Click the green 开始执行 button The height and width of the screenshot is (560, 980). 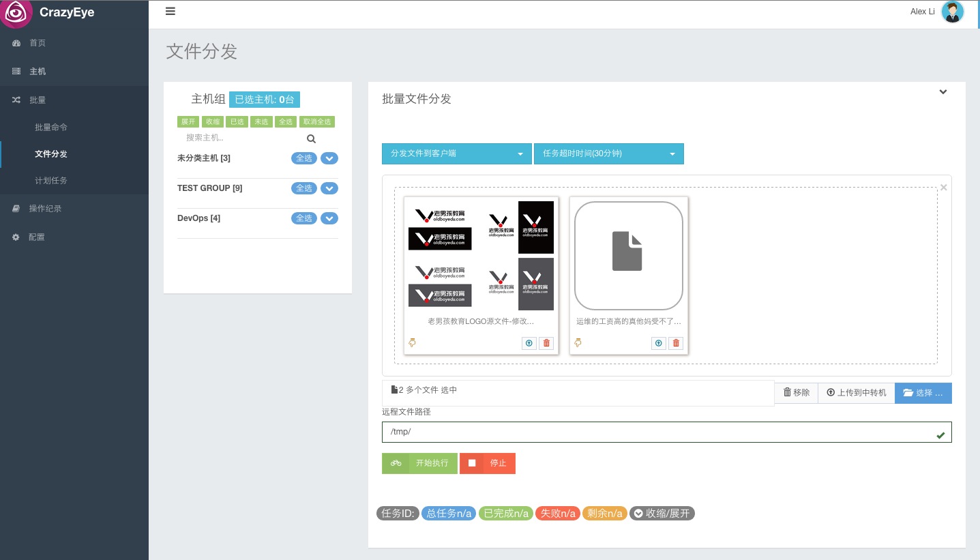pos(419,463)
